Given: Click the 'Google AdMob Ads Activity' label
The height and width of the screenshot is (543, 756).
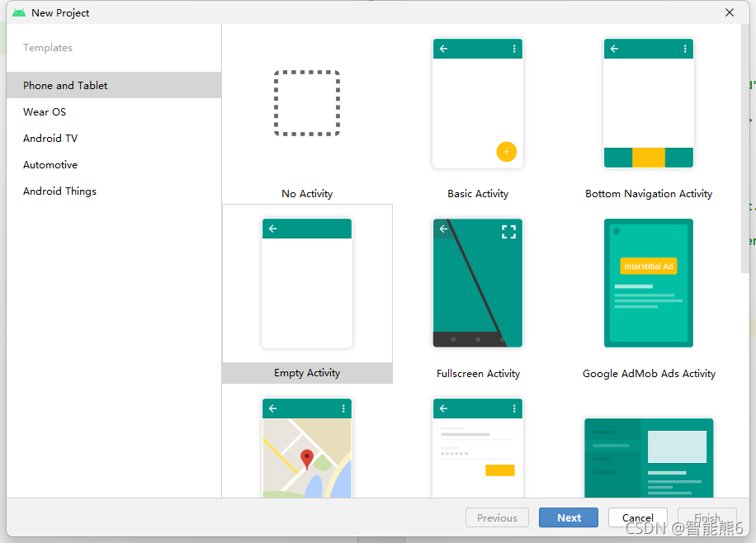Looking at the screenshot, I should coord(649,374).
